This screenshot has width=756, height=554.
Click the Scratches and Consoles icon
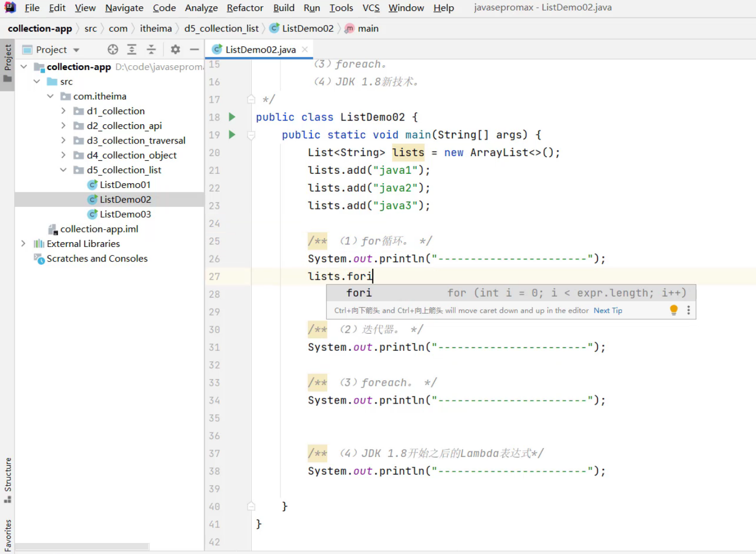39,258
